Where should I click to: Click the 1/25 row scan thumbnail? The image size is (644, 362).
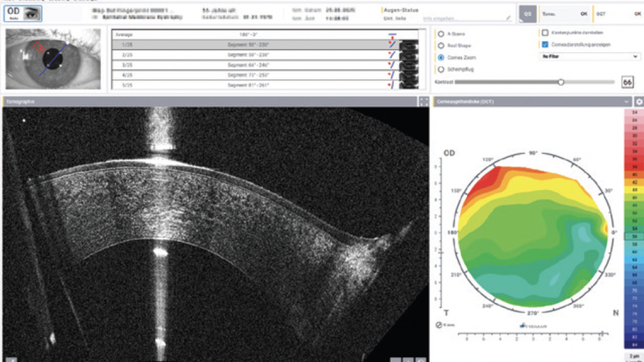tap(409, 44)
